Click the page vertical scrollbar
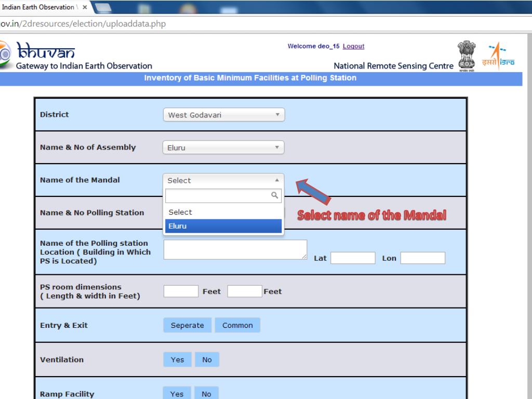Screen dimensions: 532x399 coord(529,216)
